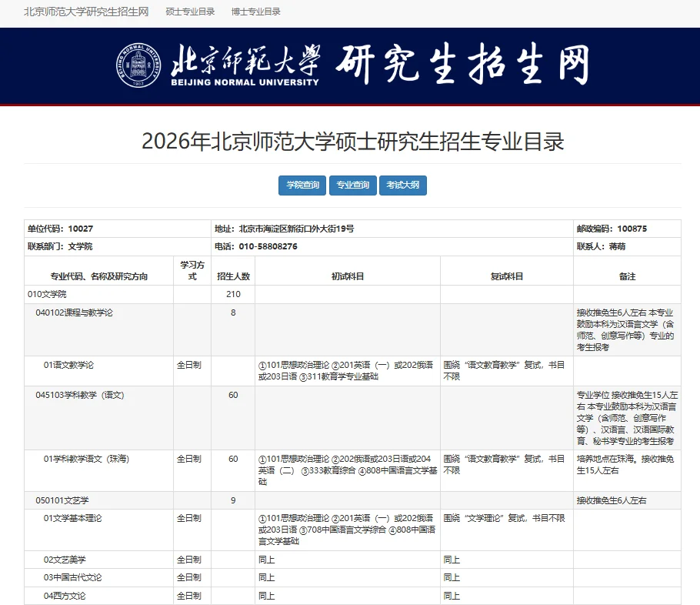Screen dimensions: 700x605
Task: Click the 复试 note in 01语文教学论 row
Action: 504,371
